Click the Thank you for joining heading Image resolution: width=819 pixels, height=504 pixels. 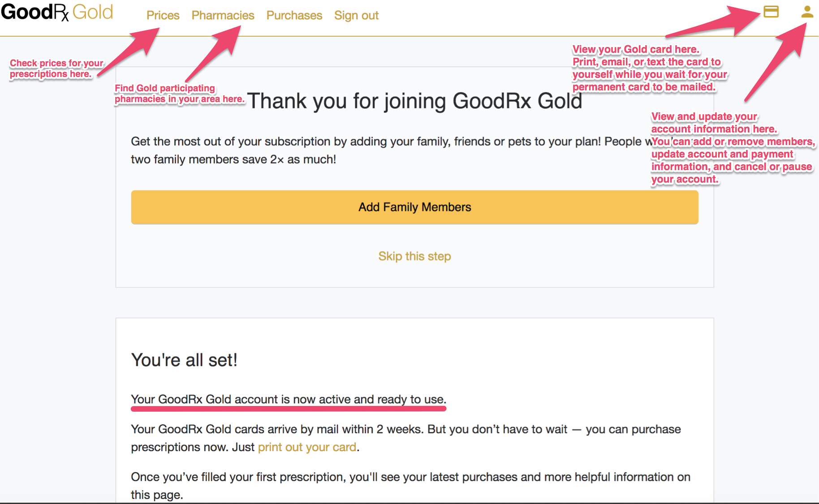point(414,101)
